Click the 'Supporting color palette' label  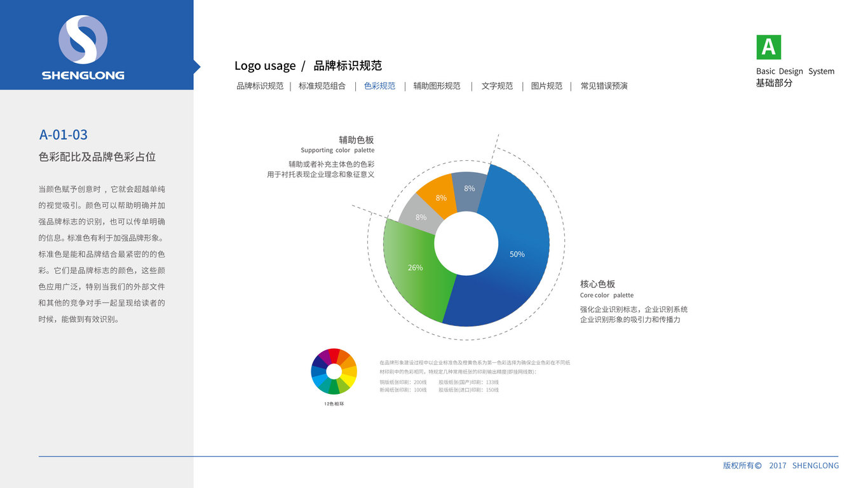(337, 151)
